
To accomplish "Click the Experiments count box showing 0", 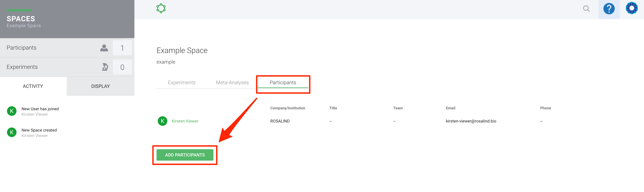I will [x=122, y=67].
